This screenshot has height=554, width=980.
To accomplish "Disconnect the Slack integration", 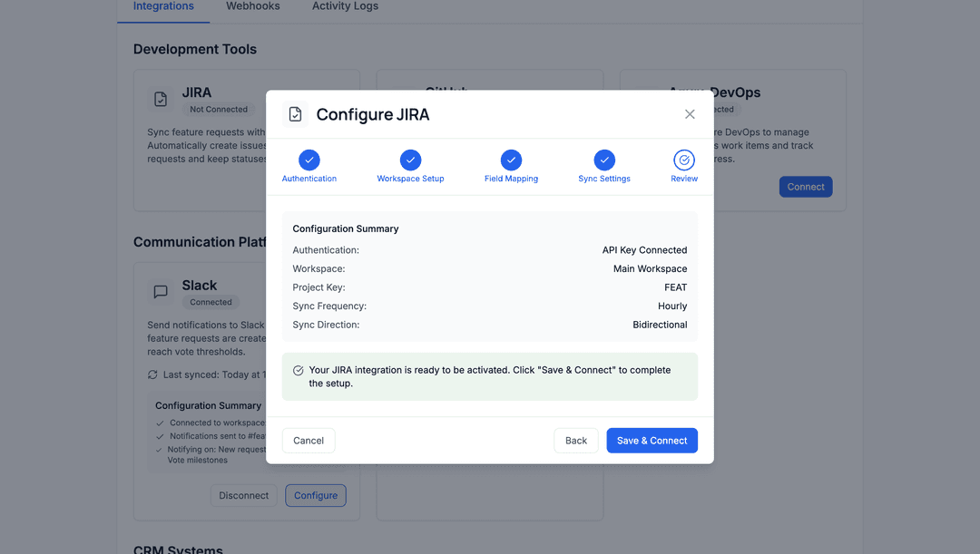I will point(243,495).
